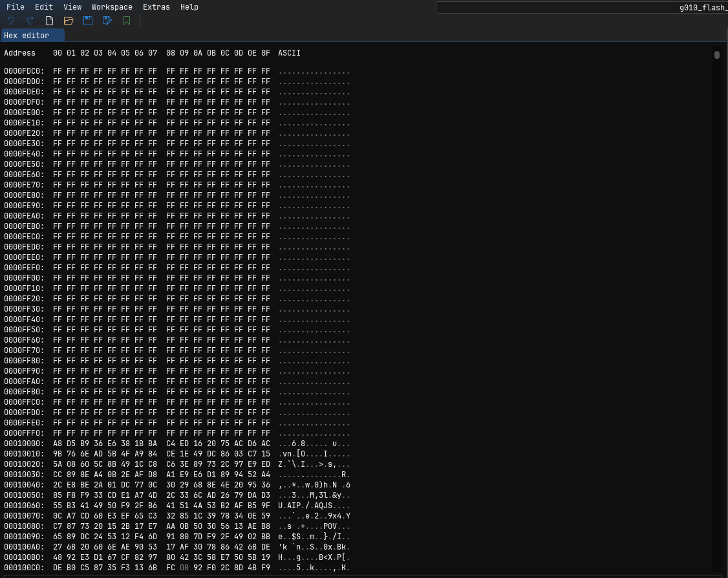The height and width of the screenshot is (578, 728).
Task: Open the Edit menu
Action: tap(44, 7)
